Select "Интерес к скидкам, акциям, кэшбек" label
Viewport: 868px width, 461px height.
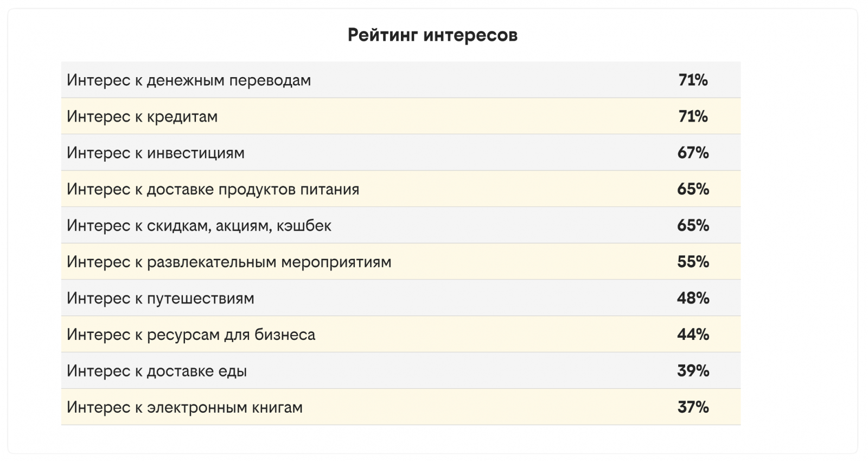199,226
